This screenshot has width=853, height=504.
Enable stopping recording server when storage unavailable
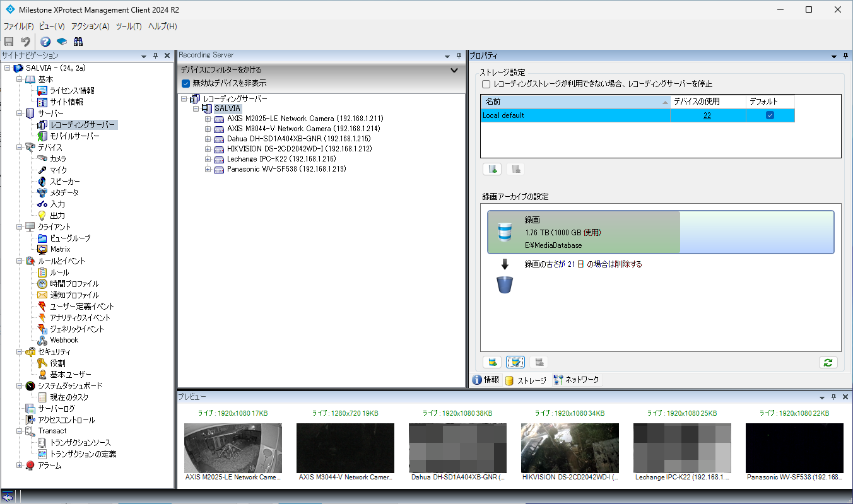click(486, 84)
